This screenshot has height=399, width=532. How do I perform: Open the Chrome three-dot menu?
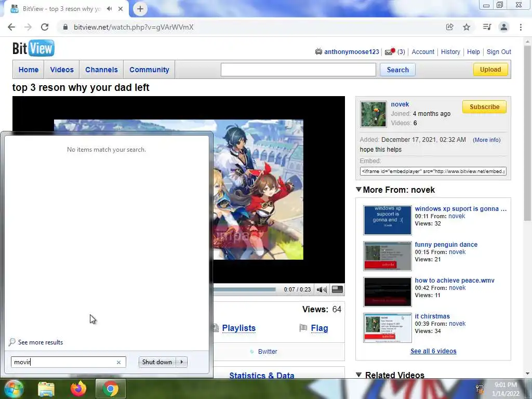click(x=521, y=27)
